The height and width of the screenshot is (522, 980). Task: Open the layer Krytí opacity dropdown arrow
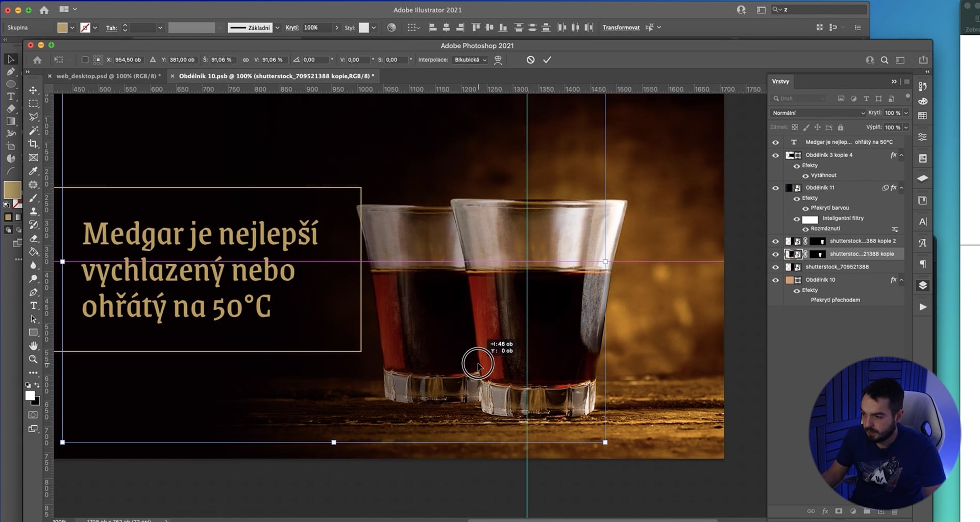pyautogui.click(x=906, y=113)
